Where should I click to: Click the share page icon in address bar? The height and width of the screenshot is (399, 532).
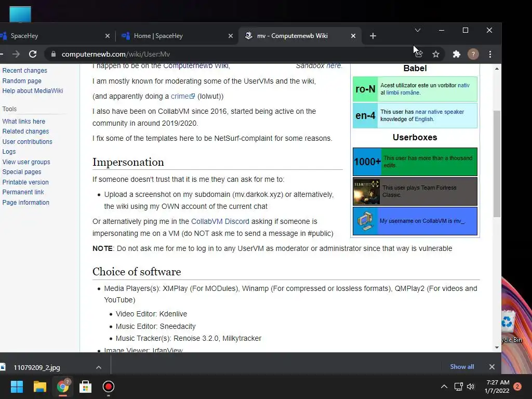[x=419, y=54]
